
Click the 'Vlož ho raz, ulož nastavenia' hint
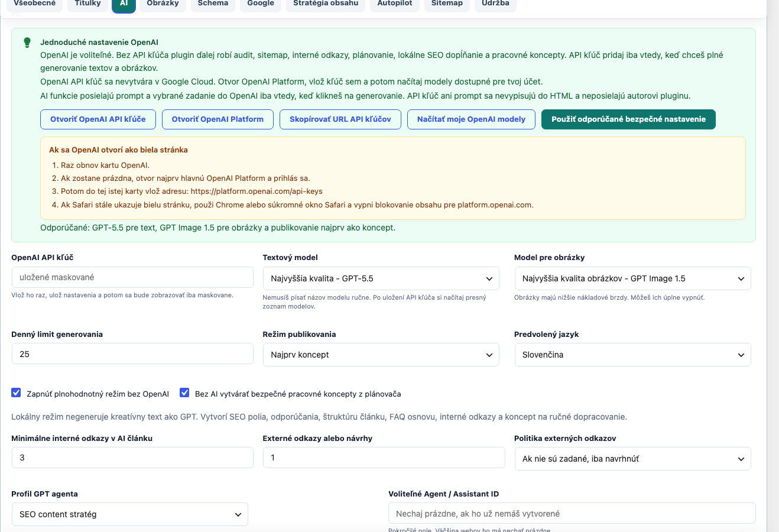(122, 295)
